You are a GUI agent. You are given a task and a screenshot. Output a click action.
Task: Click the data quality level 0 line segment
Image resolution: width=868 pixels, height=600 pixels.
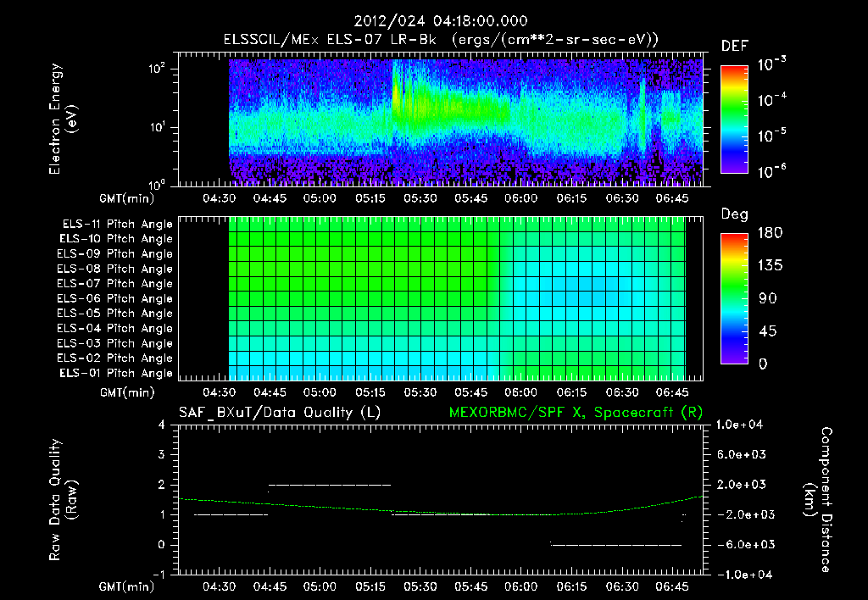point(616,545)
